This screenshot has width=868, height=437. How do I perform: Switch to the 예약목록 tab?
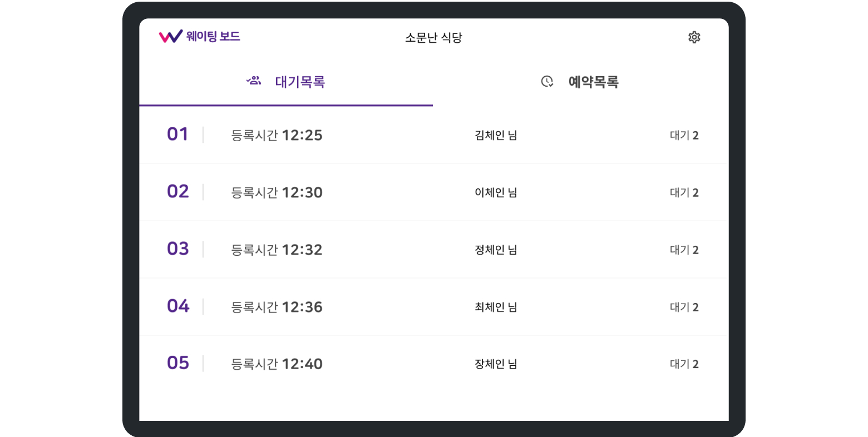593,82
